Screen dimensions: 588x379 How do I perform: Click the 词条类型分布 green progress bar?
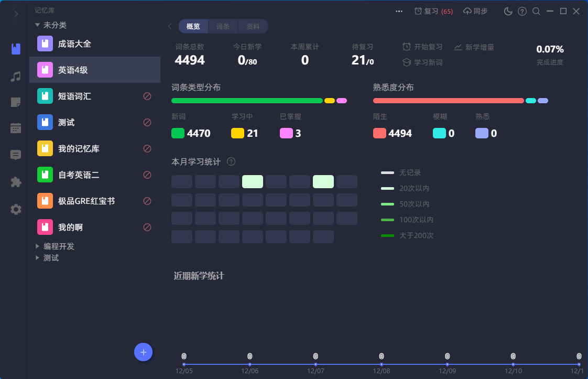pos(247,101)
